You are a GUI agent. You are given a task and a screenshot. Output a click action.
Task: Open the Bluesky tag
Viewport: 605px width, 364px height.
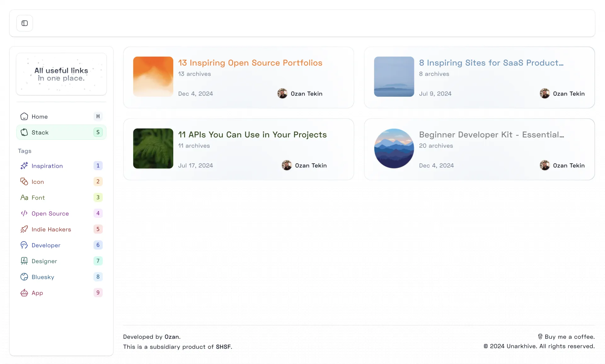(43, 277)
